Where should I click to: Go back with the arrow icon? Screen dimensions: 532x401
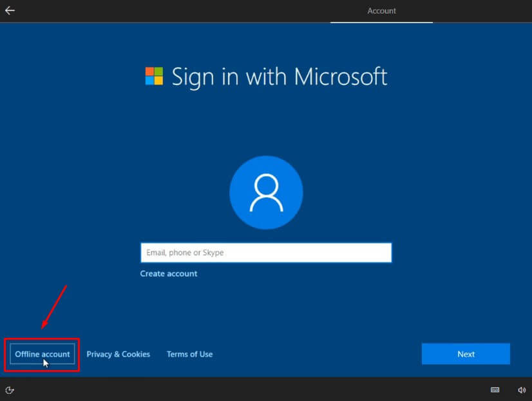(x=10, y=10)
